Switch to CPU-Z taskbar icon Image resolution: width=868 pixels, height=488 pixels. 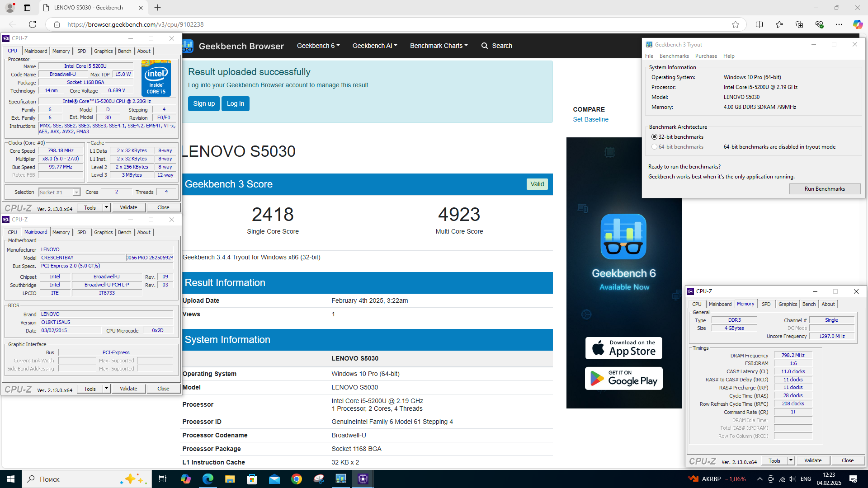(363, 479)
